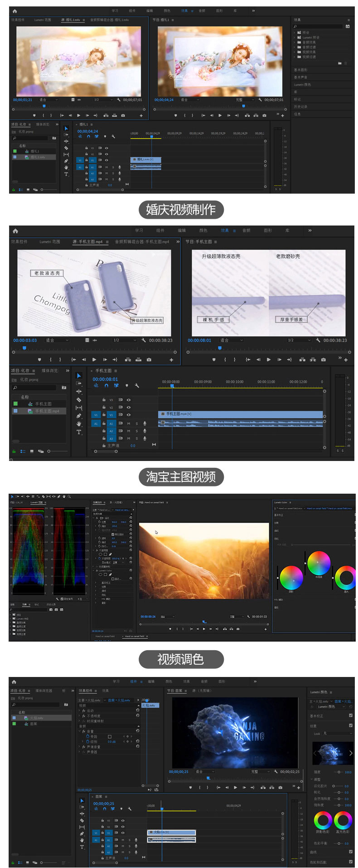The height and width of the screenshot is (868, 358).
Task: Open 1/2 resolution dropdown in 源:手机主图.mp4 monitor
Action: click(125, 340)
